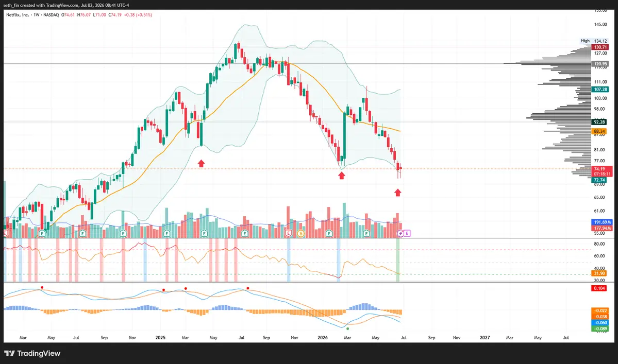Click the orange -0.022 MACD tag
618x364 pixels.
(600, 311)
